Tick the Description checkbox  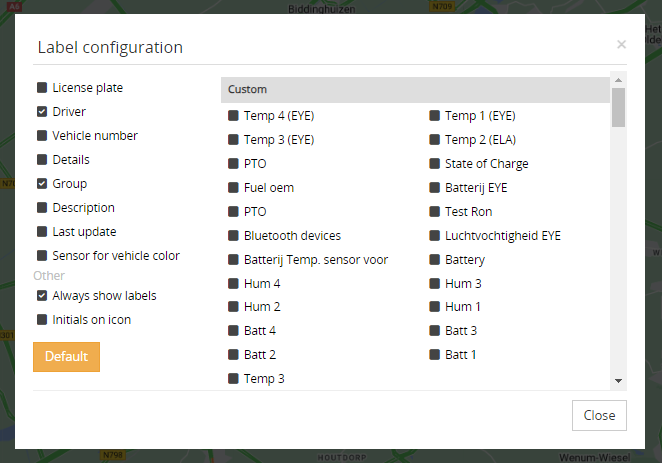tap(42, 208)
